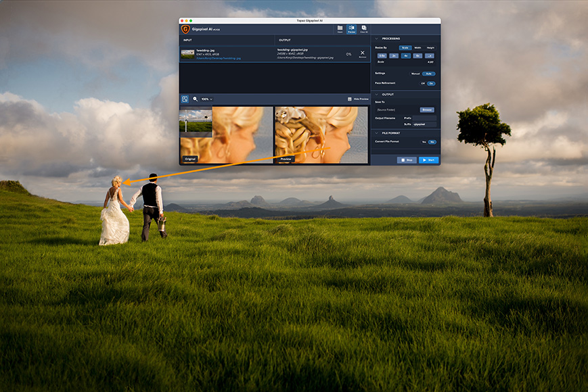The width and height of the screenshot is (588, 392).
Task: Click the navigator thumbnail in the Original pane
Action: [196, 122]
